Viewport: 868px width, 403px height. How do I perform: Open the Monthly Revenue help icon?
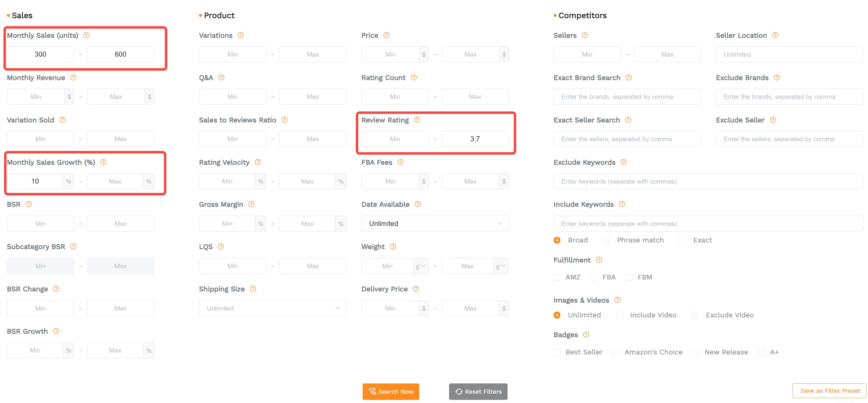(x=73, y=77)
